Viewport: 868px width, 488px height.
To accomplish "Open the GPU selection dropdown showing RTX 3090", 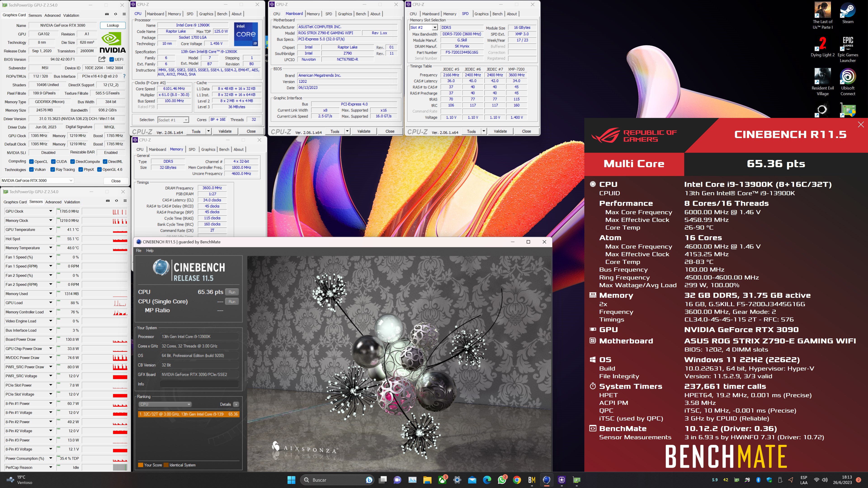I will tap(37, 181).
